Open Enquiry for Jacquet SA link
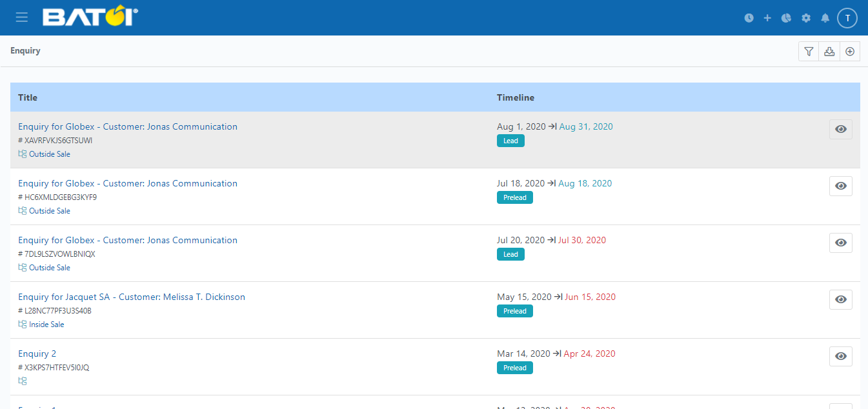This screenshot has width=868, height=409. click(x=132, y=297)
